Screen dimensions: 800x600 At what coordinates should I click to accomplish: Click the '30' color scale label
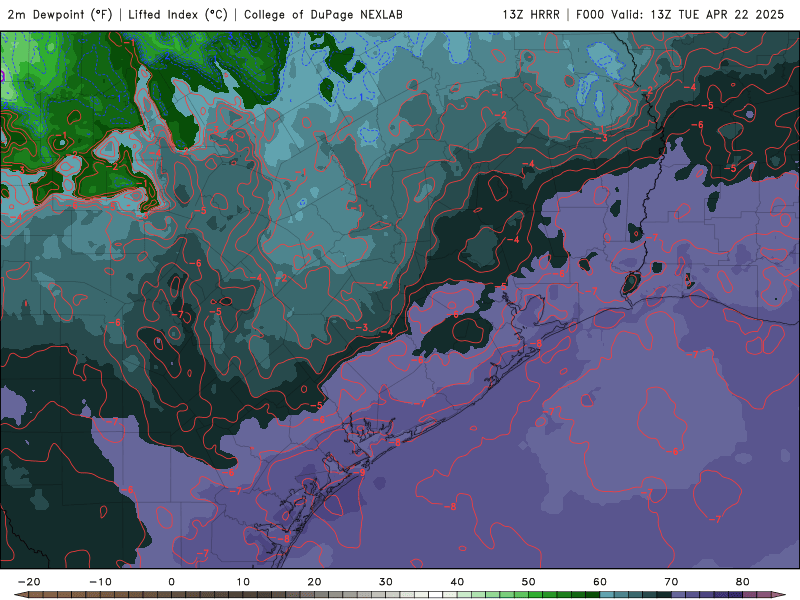click(386, 582)
